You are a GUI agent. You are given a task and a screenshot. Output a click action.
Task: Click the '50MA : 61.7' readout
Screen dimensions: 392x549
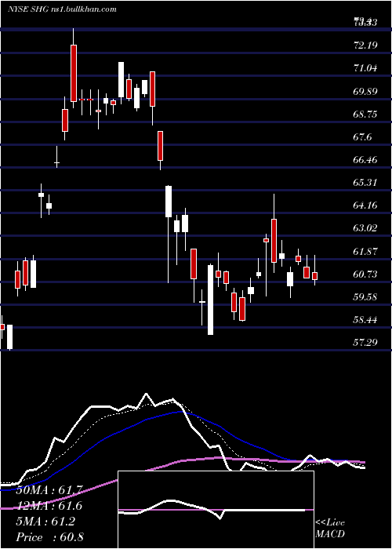coord(49,490)
